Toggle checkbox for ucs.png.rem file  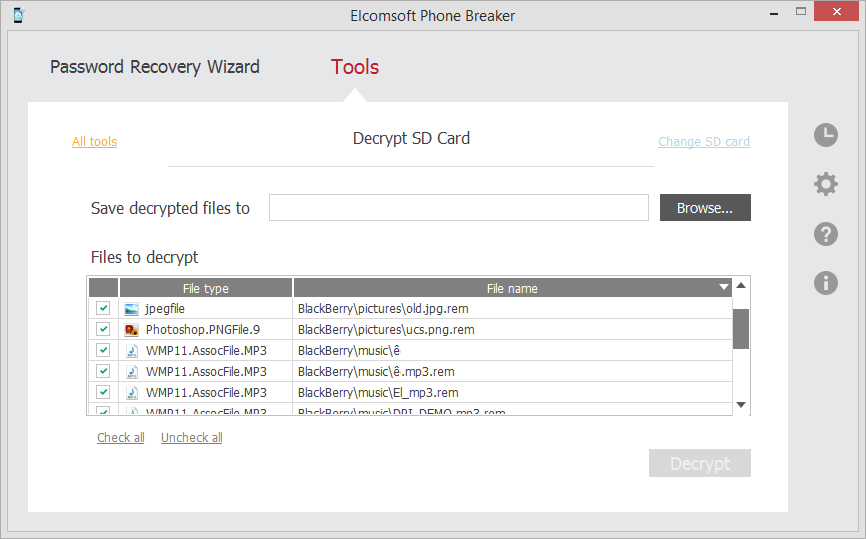tap(103, 330)
